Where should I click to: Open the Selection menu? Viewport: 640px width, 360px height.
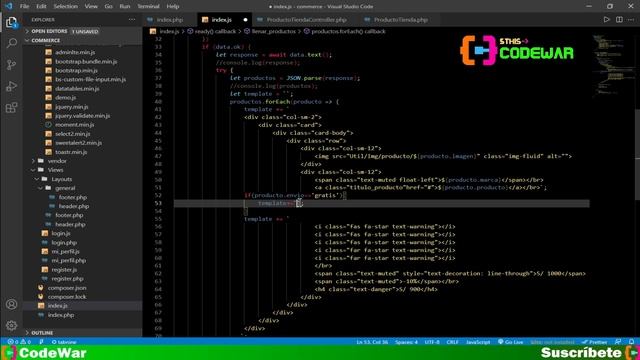[x=65, y=6]
